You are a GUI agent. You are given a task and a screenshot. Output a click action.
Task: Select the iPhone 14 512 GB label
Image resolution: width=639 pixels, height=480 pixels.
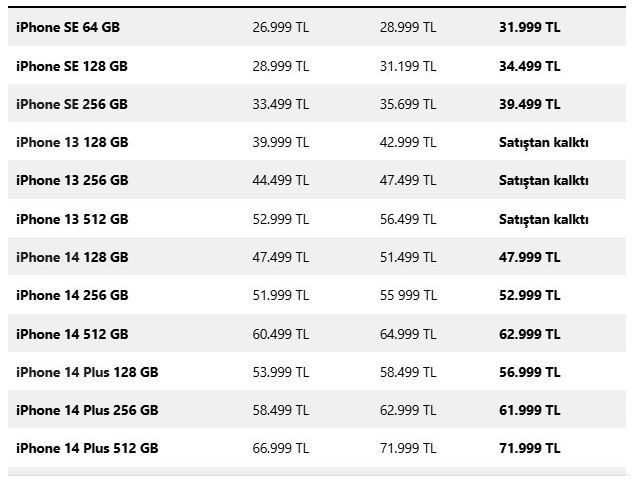[x=72, y=334]
